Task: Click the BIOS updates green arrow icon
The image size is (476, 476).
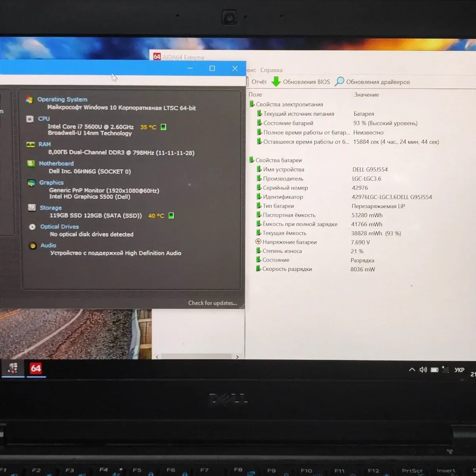Action: [x=276, y=82]
